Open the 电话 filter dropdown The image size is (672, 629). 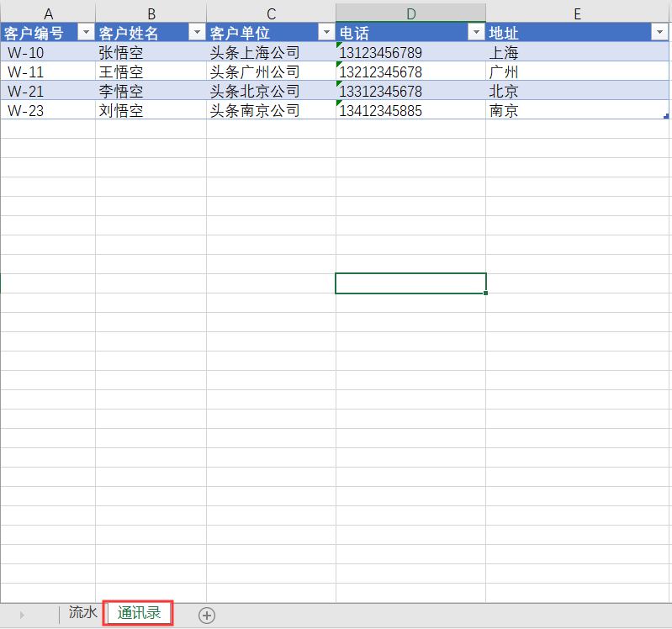pyautogui.click(x=476, y=32)
